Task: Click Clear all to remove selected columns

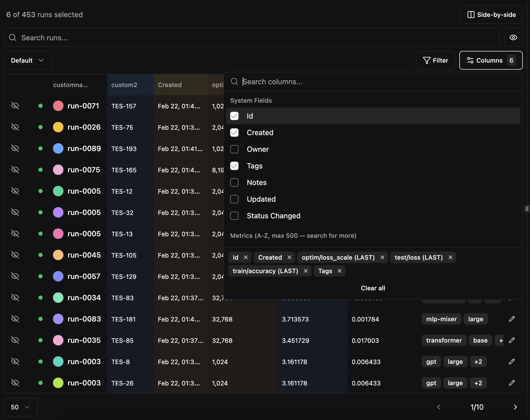Action: tap(373, 288)
